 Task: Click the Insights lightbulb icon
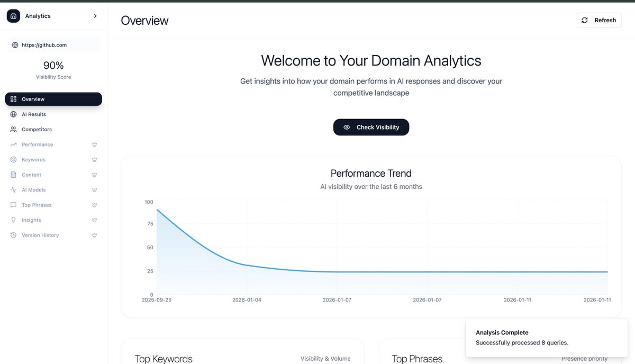(x=13, y=220)
